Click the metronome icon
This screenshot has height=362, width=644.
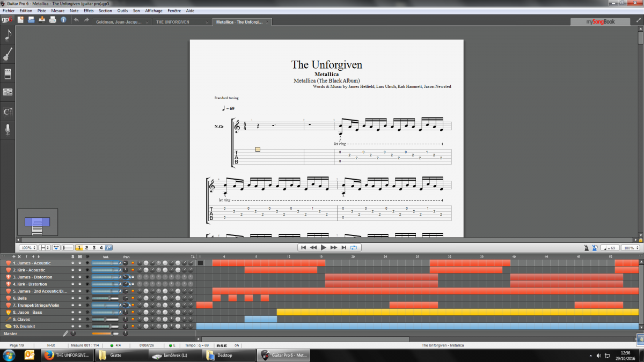pyautogui.click(x=586, y=248)
